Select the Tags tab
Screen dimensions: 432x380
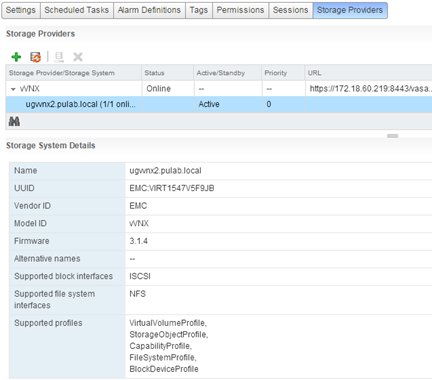[x=199, y=10]
